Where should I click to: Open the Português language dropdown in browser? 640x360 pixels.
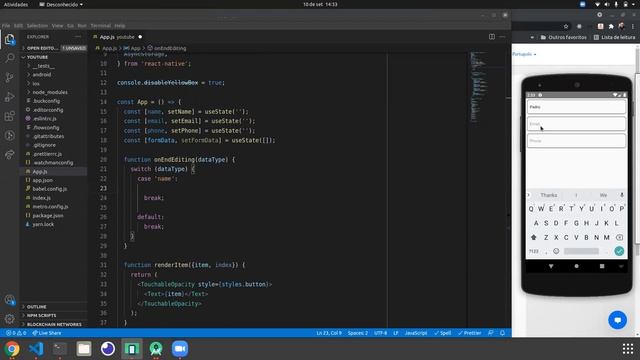pyautogui.click(x=524, y=54)
